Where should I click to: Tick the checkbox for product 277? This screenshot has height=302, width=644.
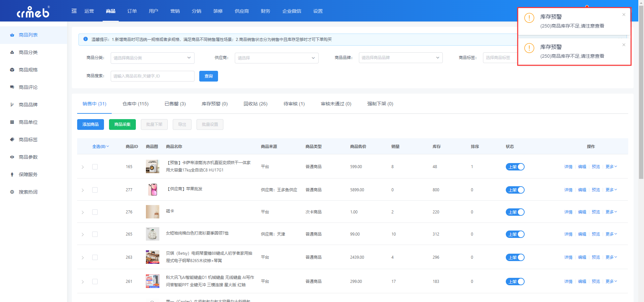point(95,190)
